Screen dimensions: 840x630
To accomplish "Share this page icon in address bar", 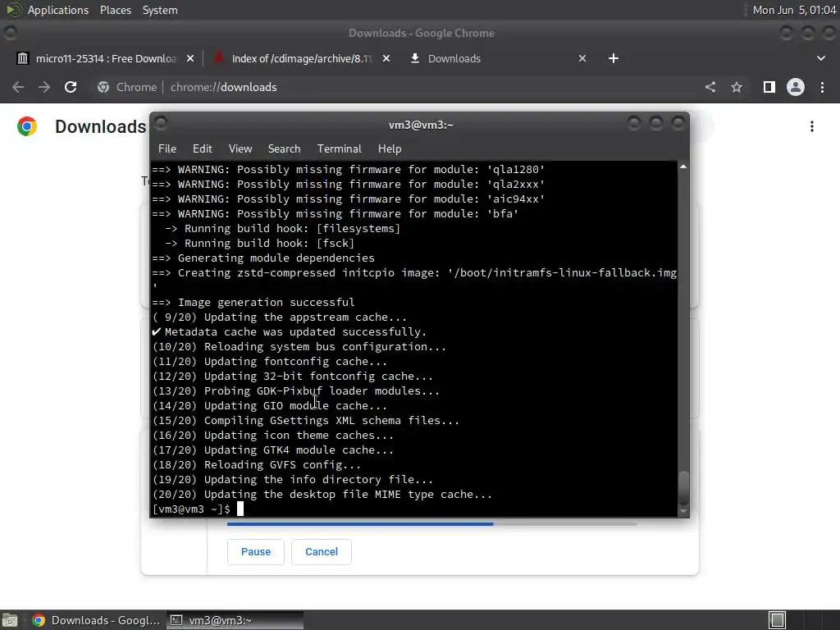I will point(710,87).
